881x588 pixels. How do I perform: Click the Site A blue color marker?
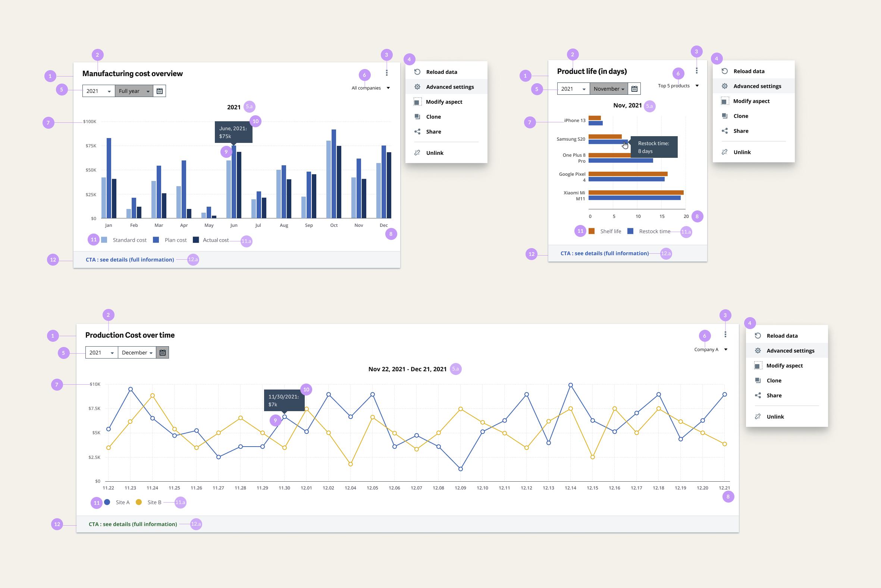[x=107, y=502]
